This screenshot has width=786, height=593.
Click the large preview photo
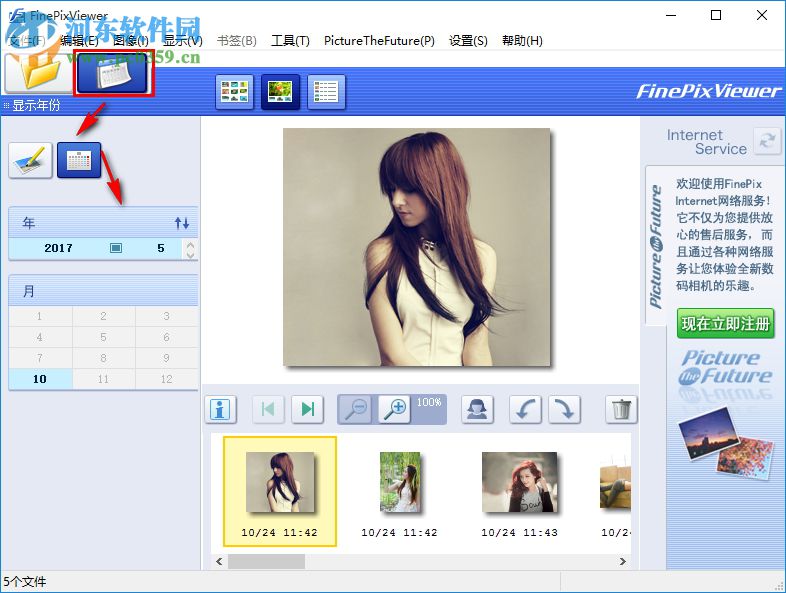tap(417, 247)
